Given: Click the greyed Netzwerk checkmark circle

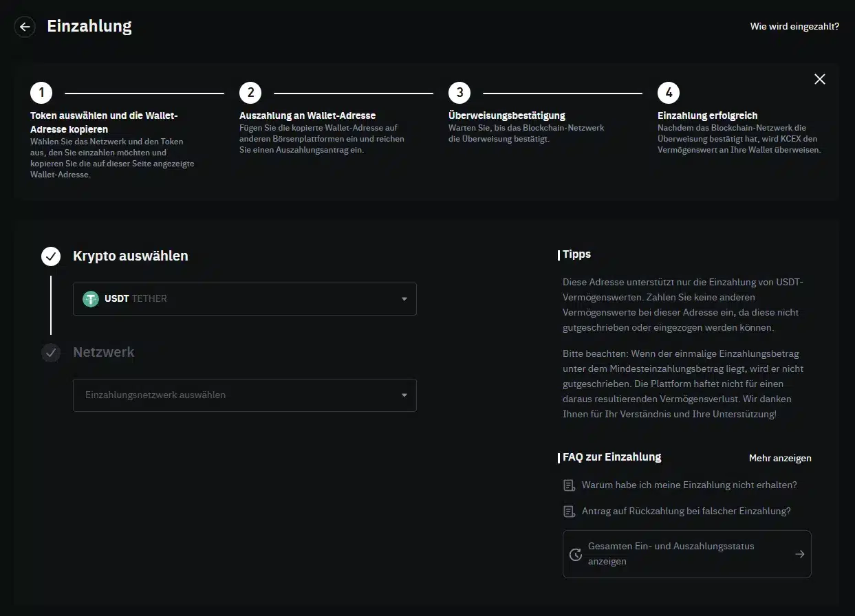Looking at the screenshot, I should click(x=51, y=353).
